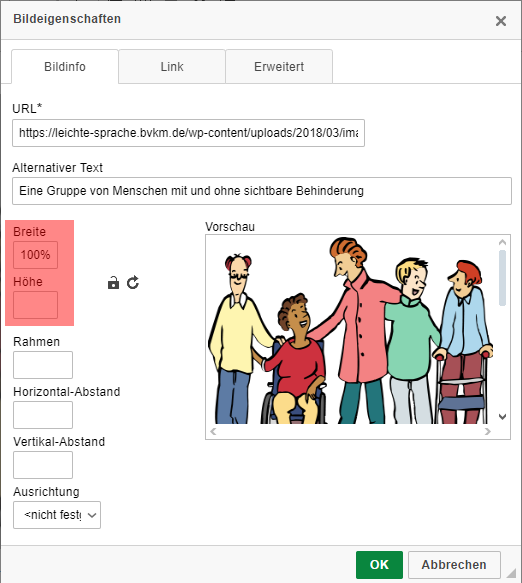This screenshot has width=522, height=583.
Task: Focus the Alternativer Text field
Action: pyautogui.click(x=262, y=191)
